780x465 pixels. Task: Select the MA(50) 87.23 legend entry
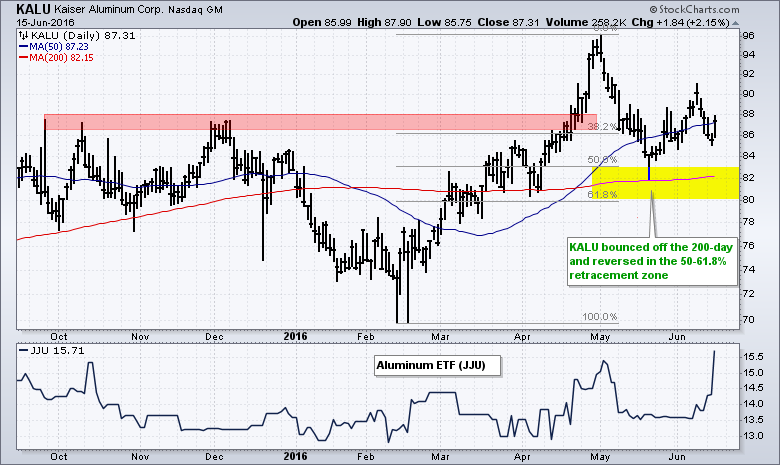click(54, 46)
